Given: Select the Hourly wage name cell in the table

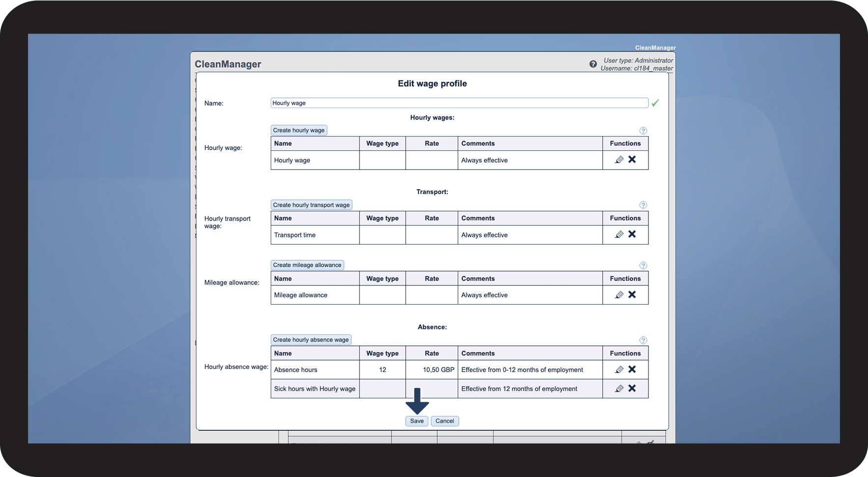Looking at the screenshot, I should [x=315, y=160].
